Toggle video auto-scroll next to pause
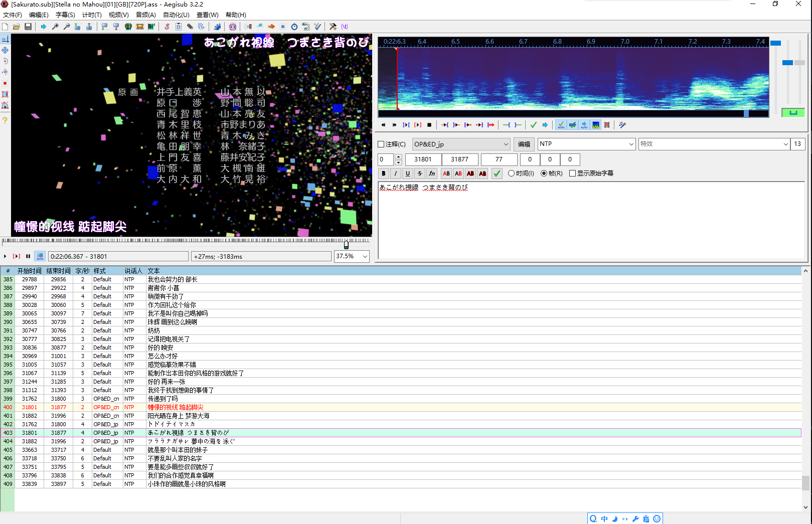The width and height of the screenshot is (812, 524). click(40, 256)
